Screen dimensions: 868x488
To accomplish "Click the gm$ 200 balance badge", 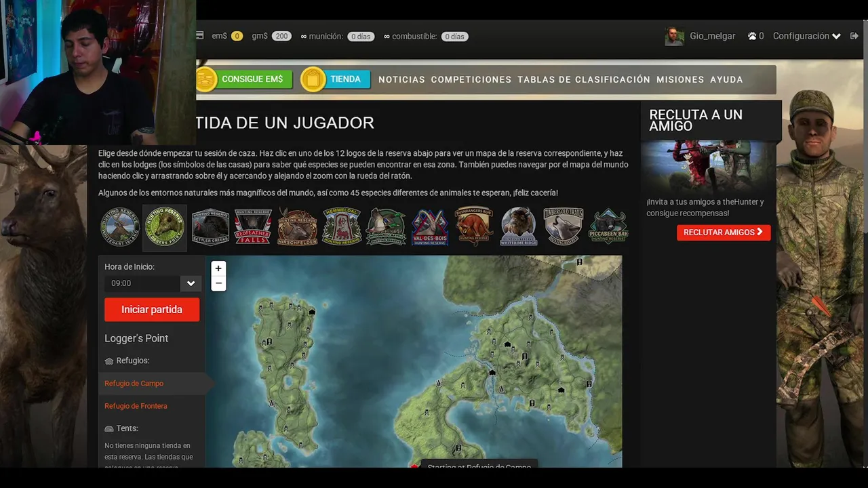I will coord(282,37).
